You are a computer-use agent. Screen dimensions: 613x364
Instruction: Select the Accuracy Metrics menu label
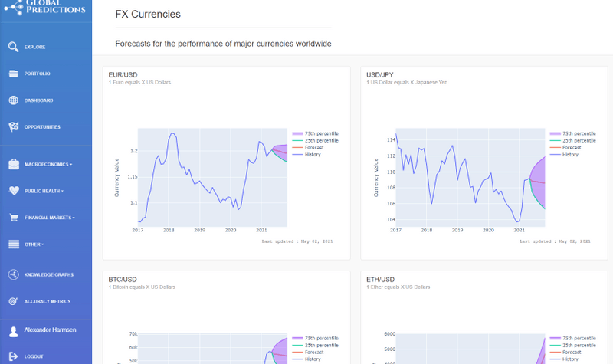tap(48, 301)
